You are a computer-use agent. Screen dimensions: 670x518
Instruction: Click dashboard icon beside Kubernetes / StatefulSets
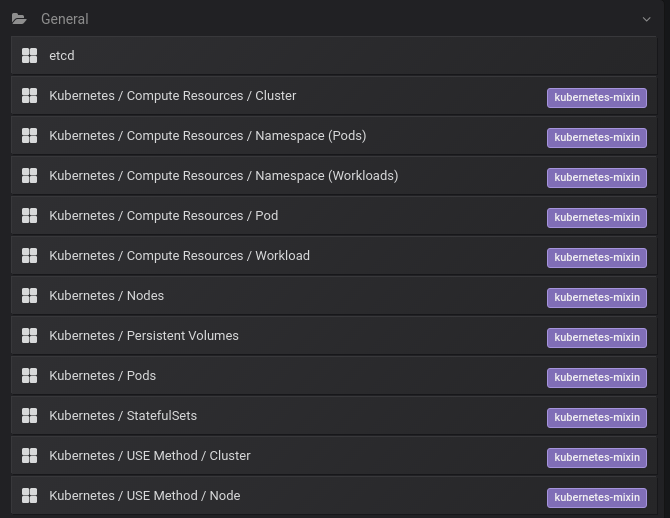coord(29,416)
